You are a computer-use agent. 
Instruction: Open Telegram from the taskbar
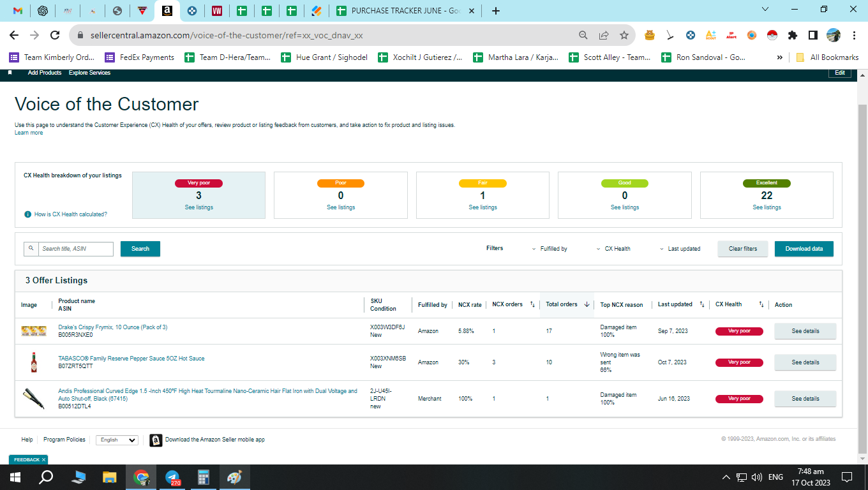[x=172, y=477]
